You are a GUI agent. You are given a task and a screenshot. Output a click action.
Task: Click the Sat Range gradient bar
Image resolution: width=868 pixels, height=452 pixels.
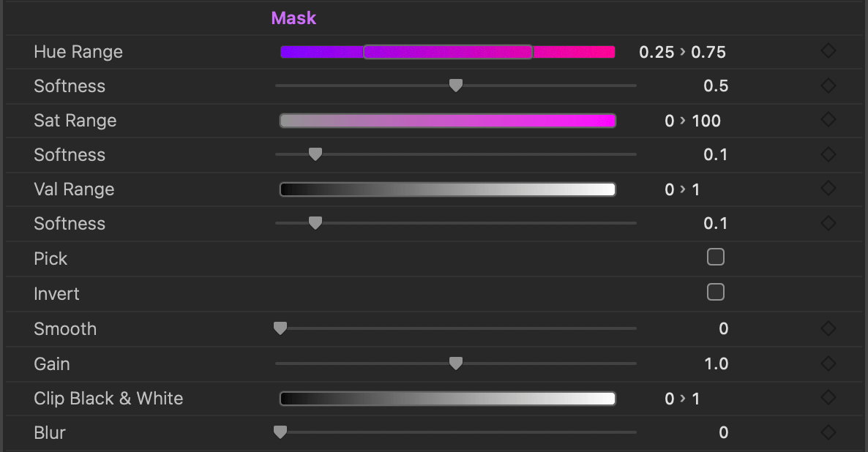pyautogui.click(x=447, y=121)
